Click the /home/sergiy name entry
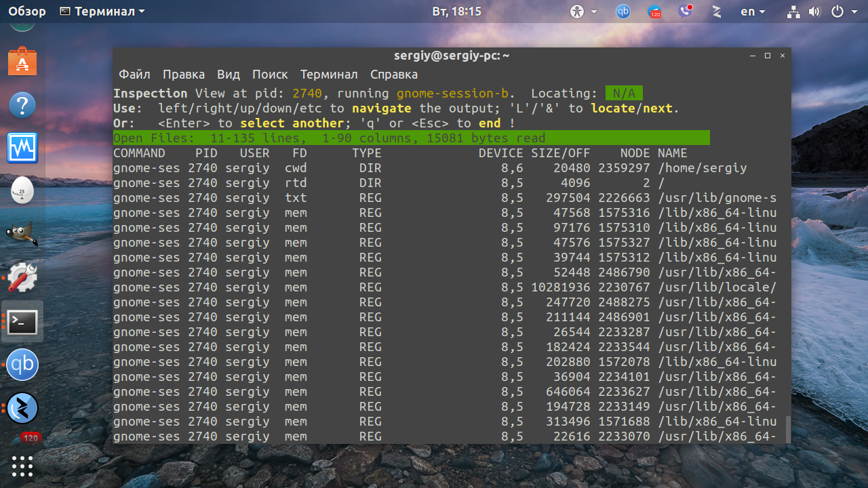The width and height of the screenshot is (868, 488). (x=702, y=168)
